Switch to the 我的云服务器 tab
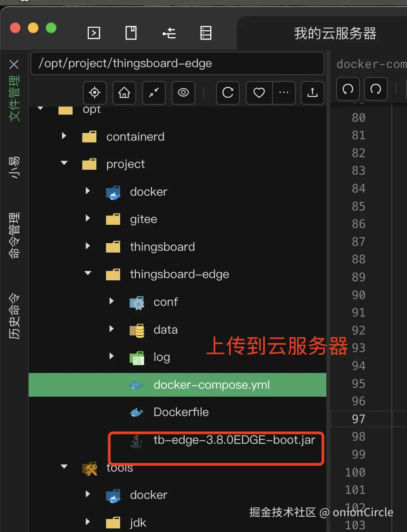The width and height of the screenshot is (407, 532). (x=335, y=34)
